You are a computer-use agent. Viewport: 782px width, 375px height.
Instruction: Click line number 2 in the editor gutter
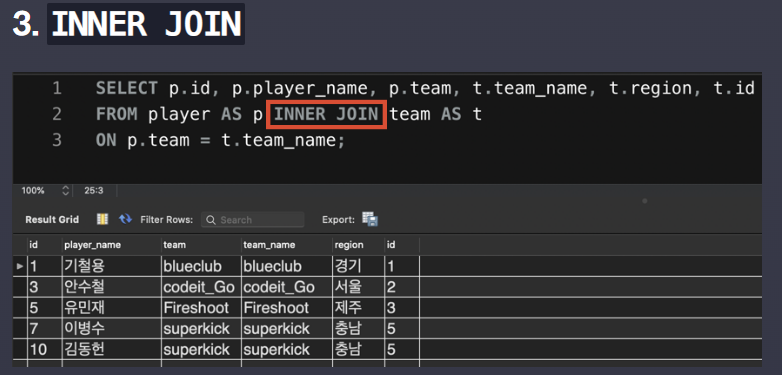pyautogui.click(x=57, y=114)
